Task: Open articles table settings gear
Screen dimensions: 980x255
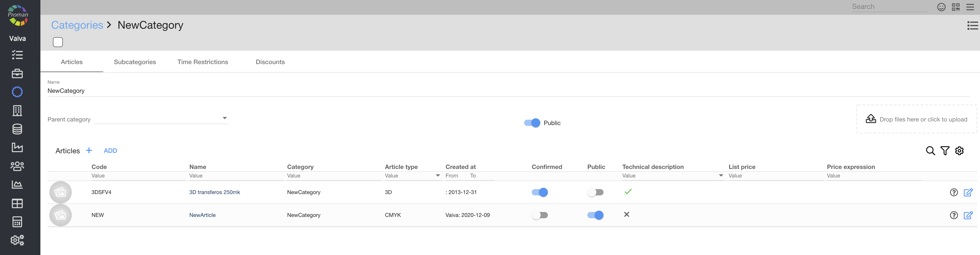Action: 959,151
